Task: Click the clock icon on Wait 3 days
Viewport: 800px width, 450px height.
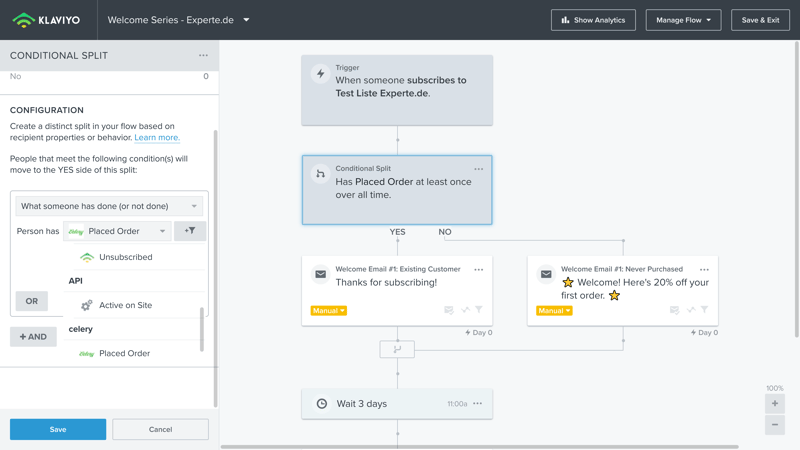Action: (322, 404)
